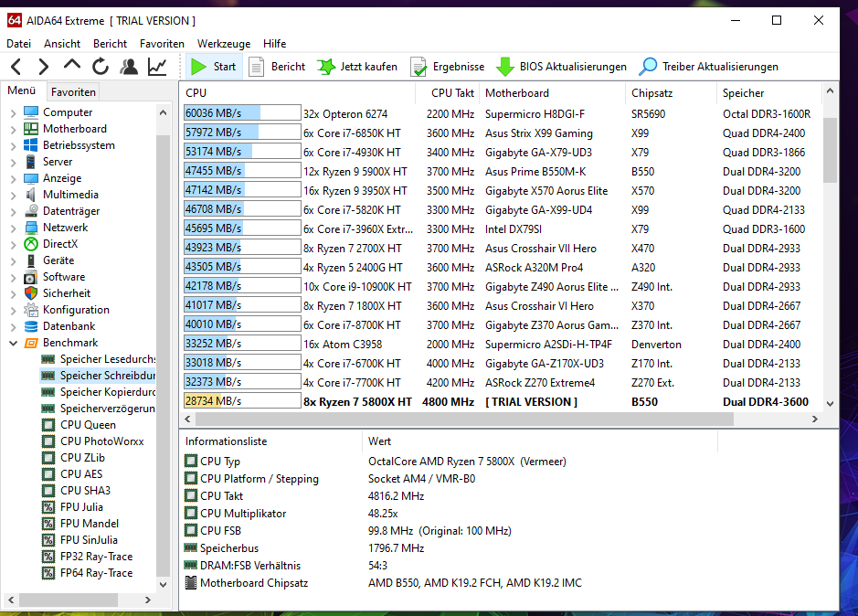The height and width of the screenshot is (616, 858).
Task: Select Speicher Kopierdurchsatz benchmark
Action: pos(99,392)
